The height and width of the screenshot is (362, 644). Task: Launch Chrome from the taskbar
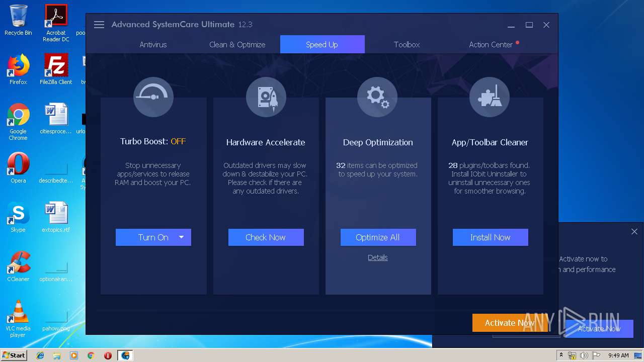click(91, 355)
